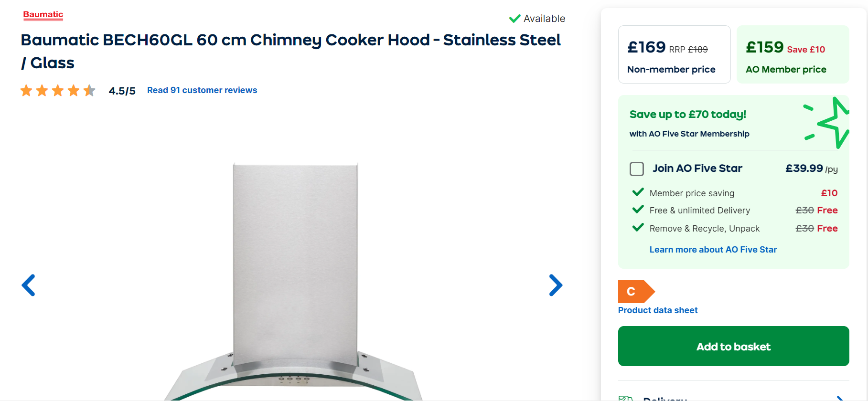Viewport: 868px width, 401px height.
Task: Click the cooker hood product photo
Action: tap(295, 282)
